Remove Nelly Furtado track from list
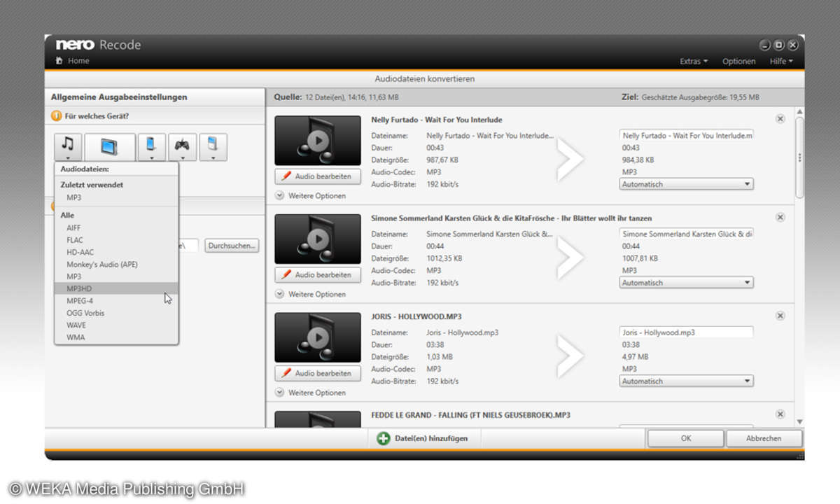The width and height of the screenshot is (840, 504). (x=780, y=119)
